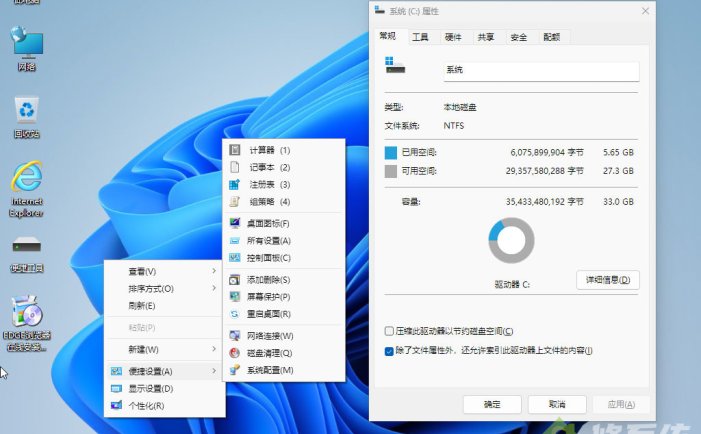
Task: Close the drive properties dialog
Action: (645, 11)
